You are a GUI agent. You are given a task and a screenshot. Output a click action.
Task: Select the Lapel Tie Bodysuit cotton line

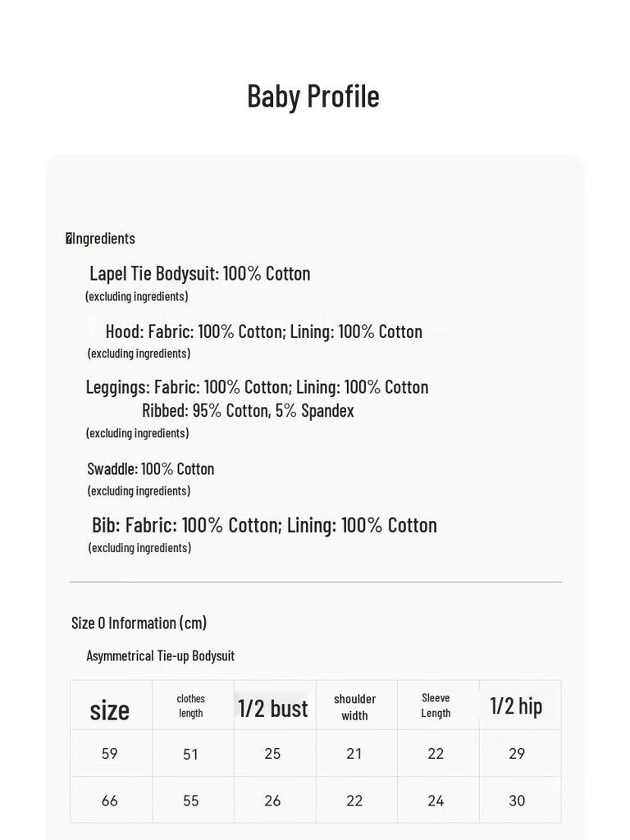pos(200,274)
